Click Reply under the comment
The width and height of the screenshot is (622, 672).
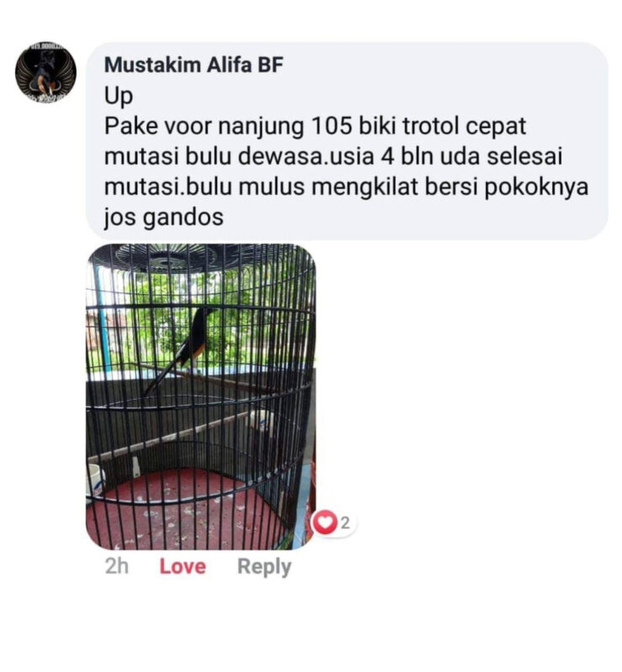[x=264, y=567]
